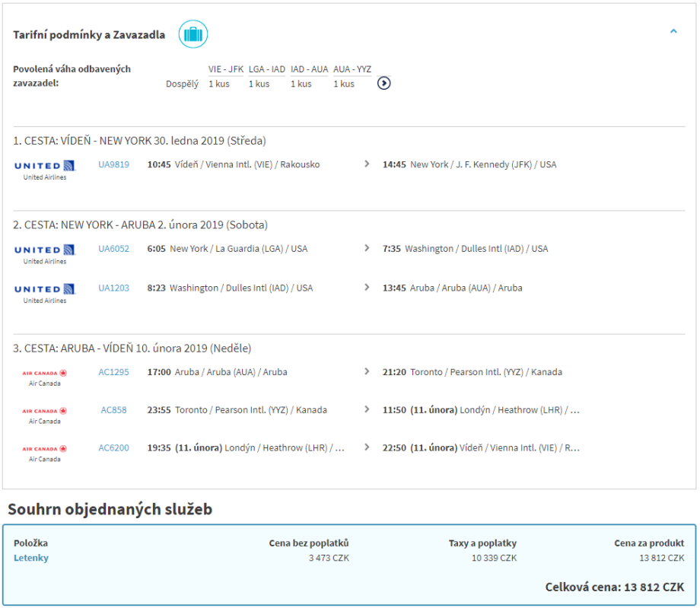Open flight number AC1295 link
The height and width of the screenshot is (608, 700).
coord(113,372)
